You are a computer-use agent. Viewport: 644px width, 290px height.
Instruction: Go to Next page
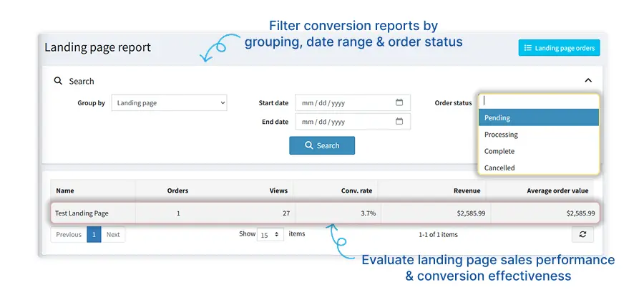113,235
